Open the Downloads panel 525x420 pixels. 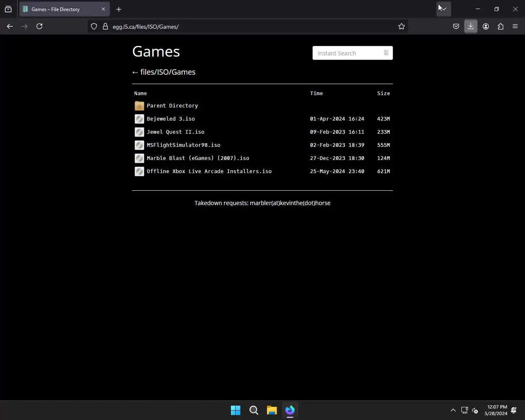[x=471, y=26]
